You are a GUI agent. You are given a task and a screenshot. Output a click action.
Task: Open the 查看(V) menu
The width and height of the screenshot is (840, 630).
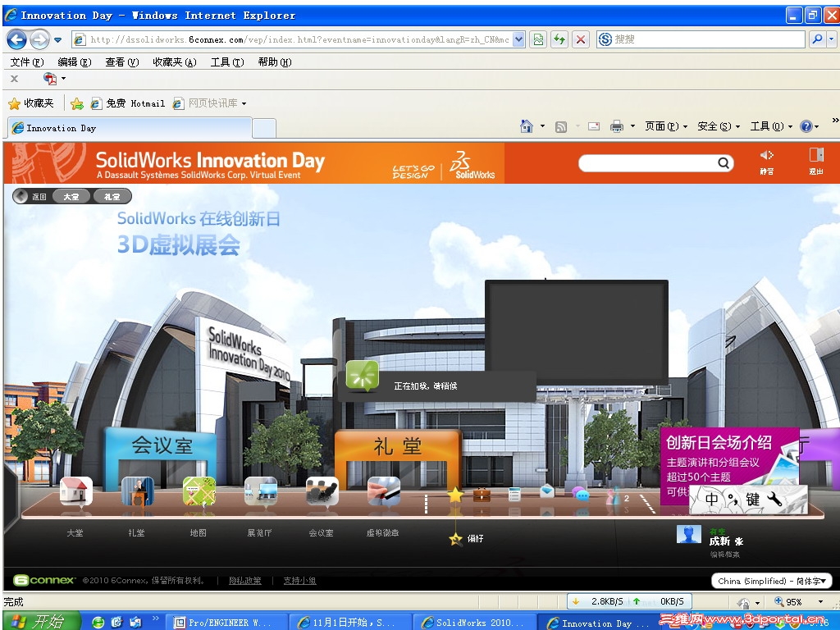click(x=122, y=62)
